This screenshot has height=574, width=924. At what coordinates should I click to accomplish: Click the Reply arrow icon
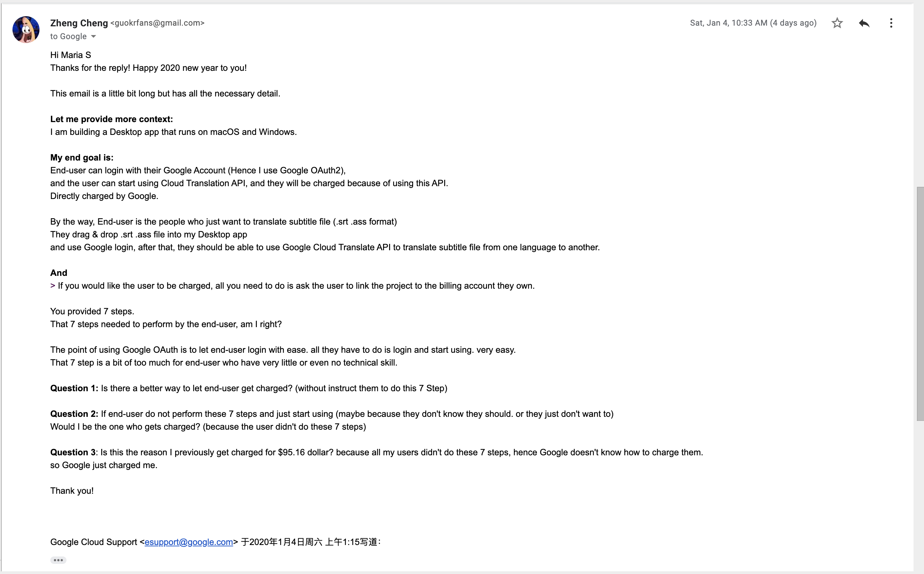pos(864,23)
